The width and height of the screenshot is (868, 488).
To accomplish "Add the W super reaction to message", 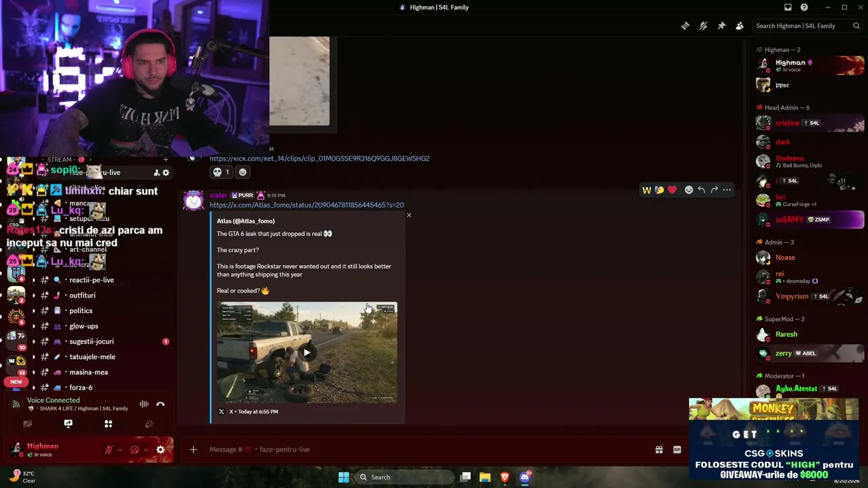I will (x=646, y=190).
